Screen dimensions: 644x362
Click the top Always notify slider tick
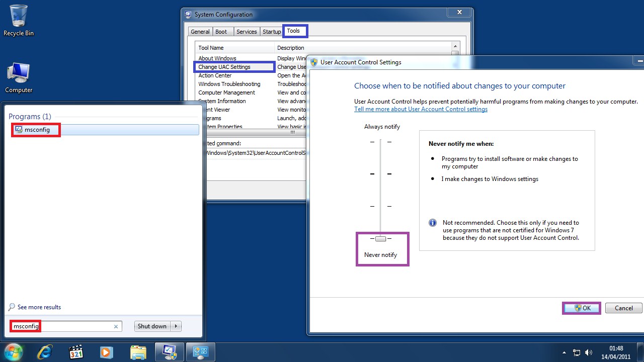tap(380, 142)
